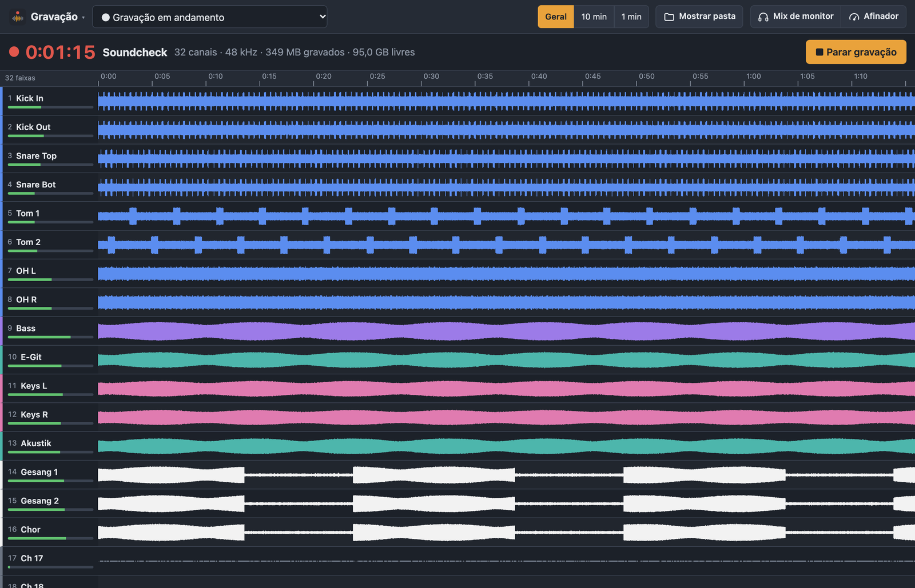Click the white Gesang 1 waveform
The image size is (915, 588).
(x=506, y=475)
